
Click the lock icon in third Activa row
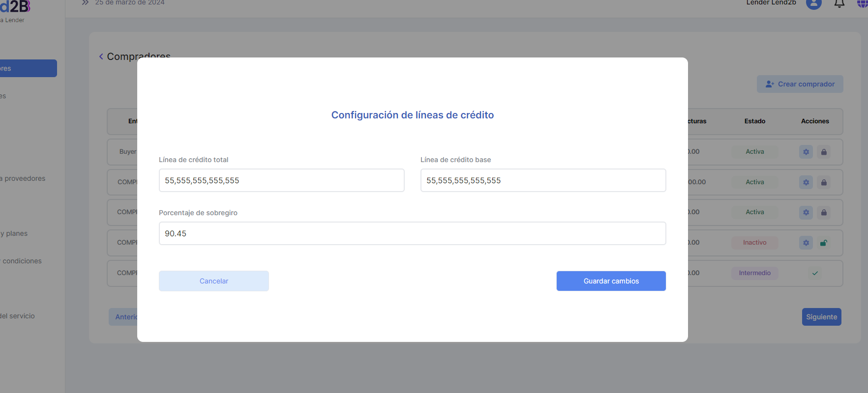tap(824, 212)
